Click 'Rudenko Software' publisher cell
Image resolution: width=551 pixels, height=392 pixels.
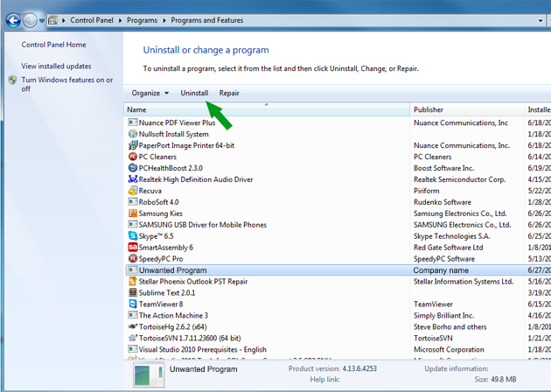point(442,202)
